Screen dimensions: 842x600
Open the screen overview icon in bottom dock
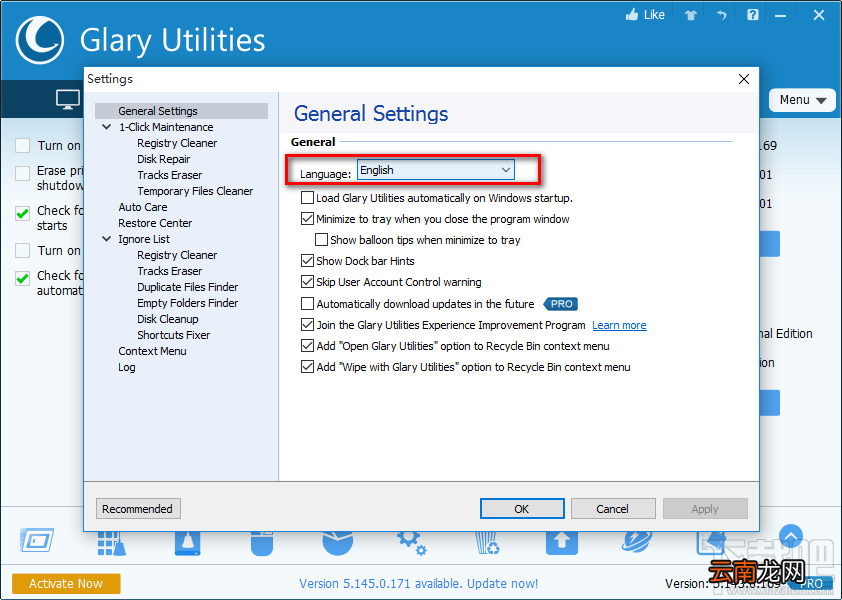[x=37, y=540]
